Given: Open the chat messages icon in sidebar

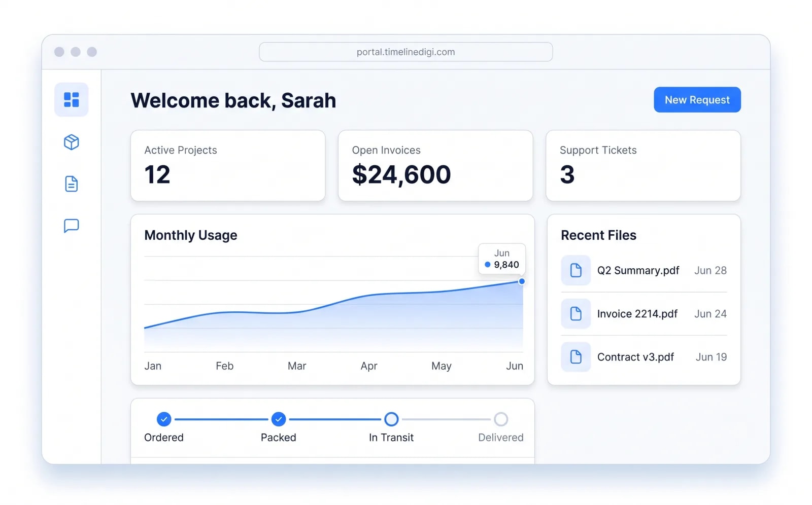Looking at the screenshot, I should (x=71, y=226).
